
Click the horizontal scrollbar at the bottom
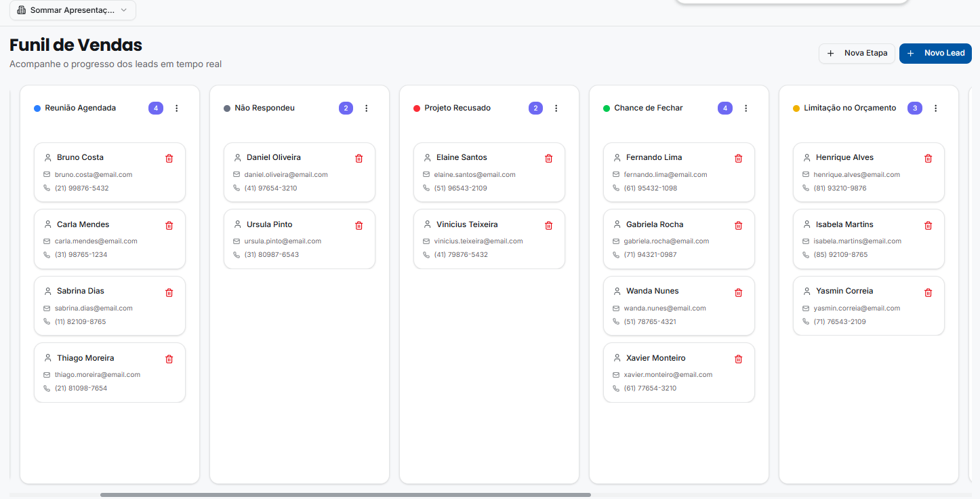(x=347, y=495)
